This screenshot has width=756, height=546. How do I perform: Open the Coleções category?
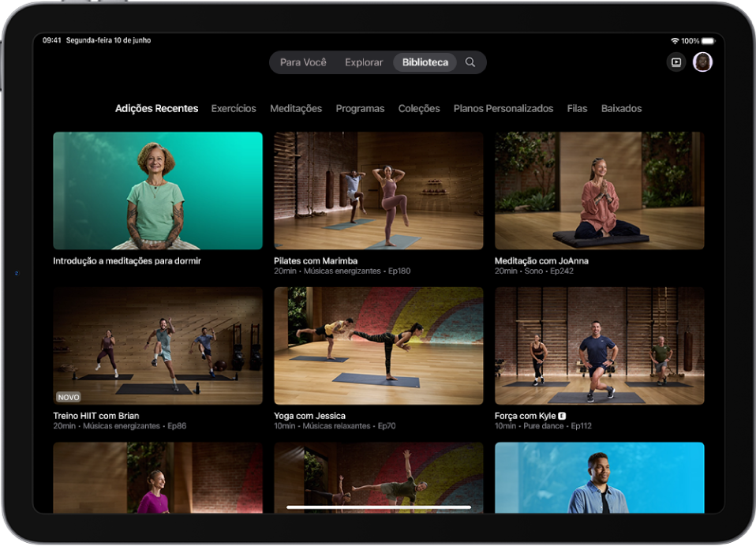[418, 108]
